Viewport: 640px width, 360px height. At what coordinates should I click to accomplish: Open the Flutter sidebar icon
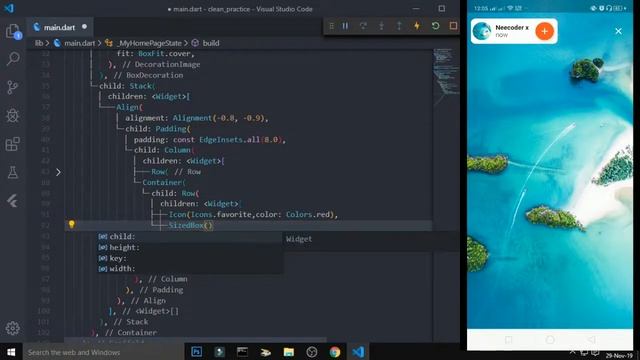[13, 201]
